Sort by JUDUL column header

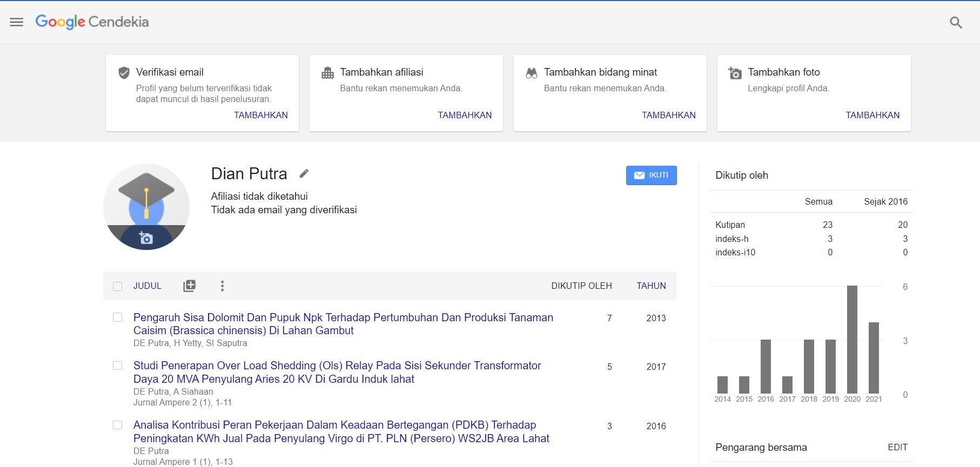pyautogui.click(x=147, y=286)
